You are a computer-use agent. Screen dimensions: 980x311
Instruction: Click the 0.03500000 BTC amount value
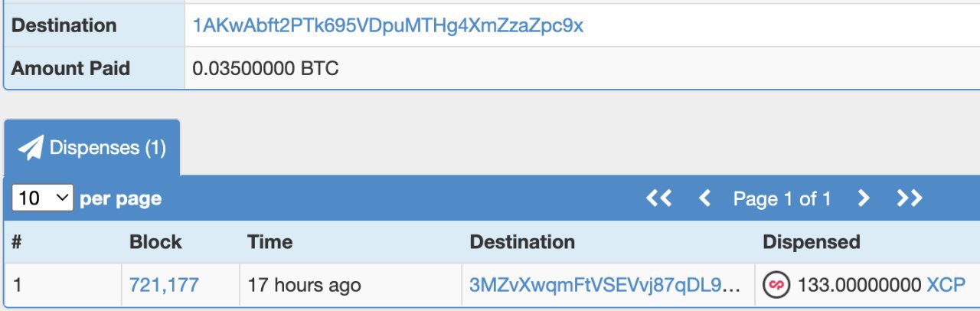pos(266,68)
